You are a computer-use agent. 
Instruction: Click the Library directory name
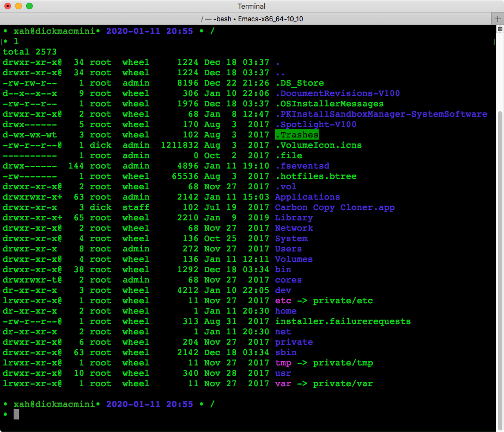(294, 218)
